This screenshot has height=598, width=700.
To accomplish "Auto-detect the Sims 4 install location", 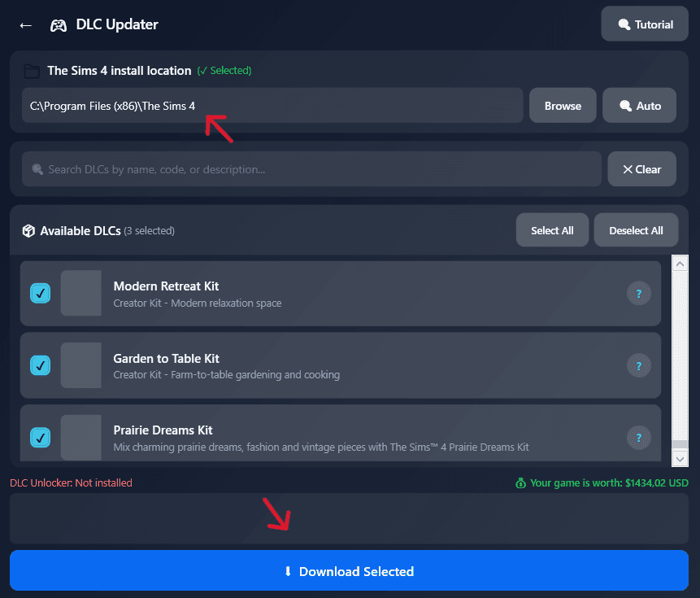I will [x=639, y=106].
